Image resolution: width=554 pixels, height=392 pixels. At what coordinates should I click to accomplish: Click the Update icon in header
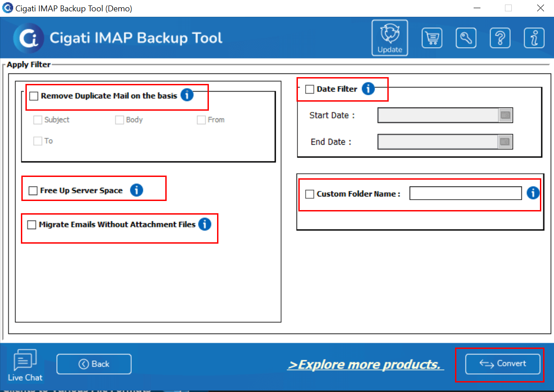pyautogui.click(x=390, y=38)
